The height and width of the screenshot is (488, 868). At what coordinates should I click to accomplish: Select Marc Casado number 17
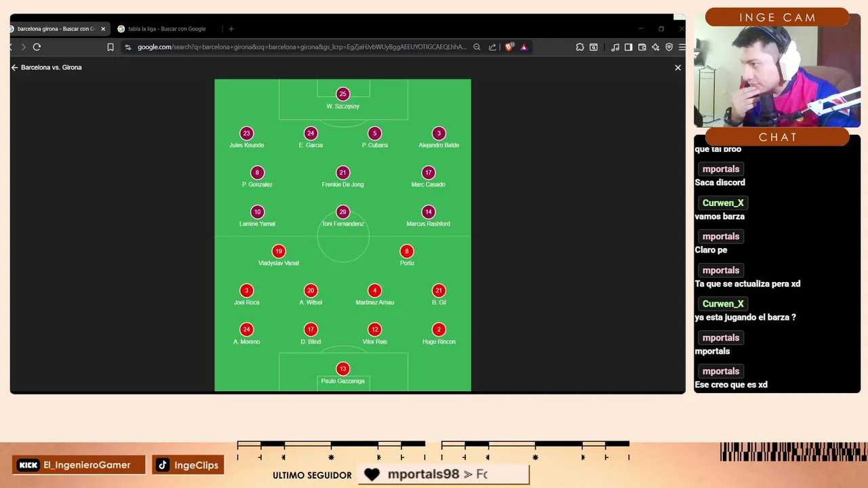(x=428, y=177)
